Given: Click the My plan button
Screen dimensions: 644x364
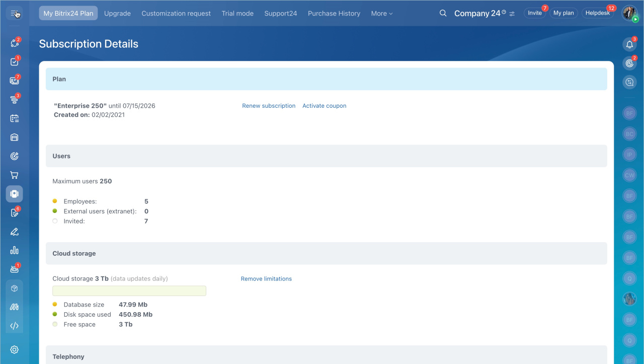Looking at the screenshot, I should click(x=563, y=13).
